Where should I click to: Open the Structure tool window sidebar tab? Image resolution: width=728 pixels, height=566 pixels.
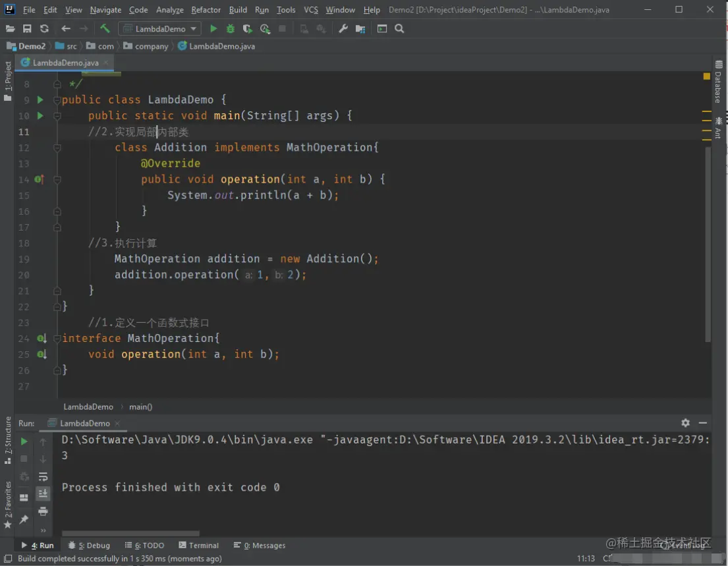(x=7, y=440)
